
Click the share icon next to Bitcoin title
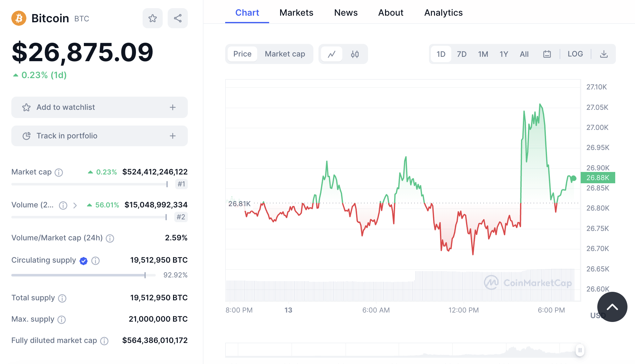(x=178, y=18)
